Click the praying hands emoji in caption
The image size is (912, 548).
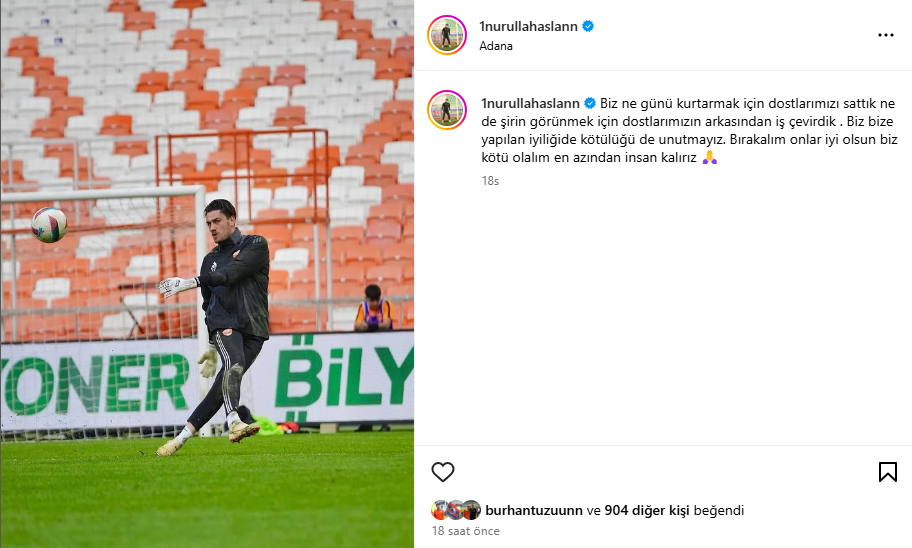tap(710, 158)
